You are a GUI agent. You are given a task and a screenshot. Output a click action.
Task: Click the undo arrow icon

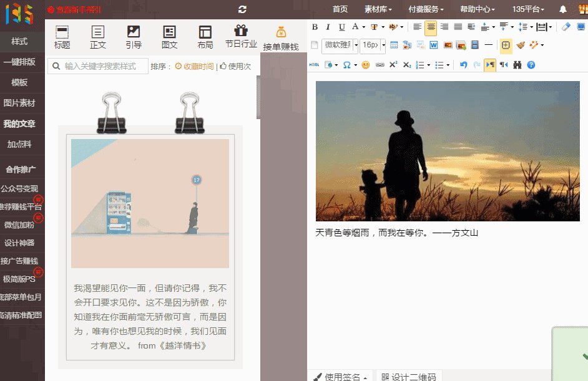pos(463,64)
